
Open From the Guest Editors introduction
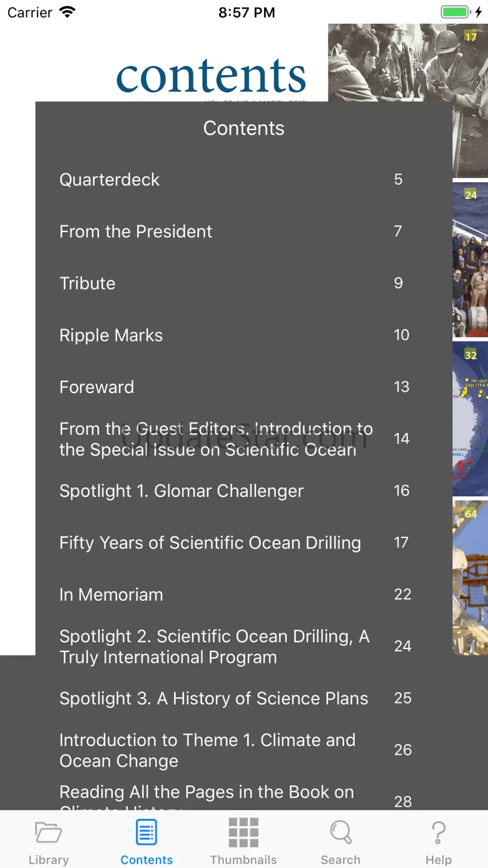tap(216, 439)
